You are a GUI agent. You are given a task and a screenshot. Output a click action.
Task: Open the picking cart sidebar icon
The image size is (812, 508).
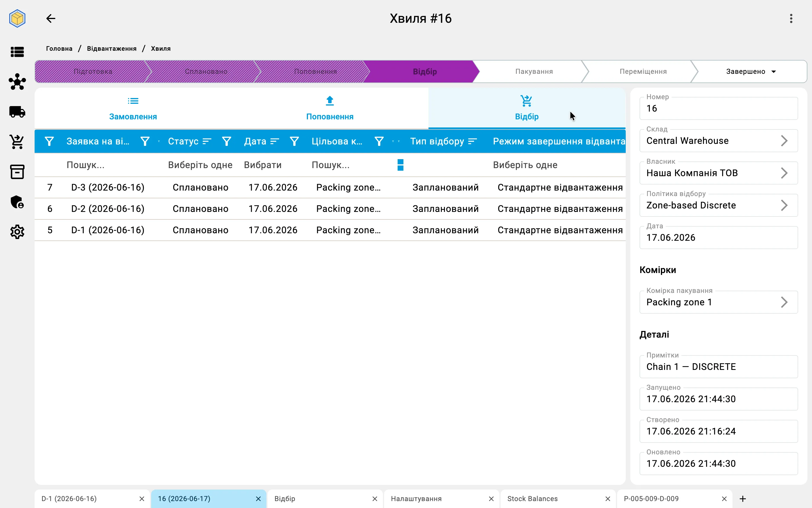(17, 142)
